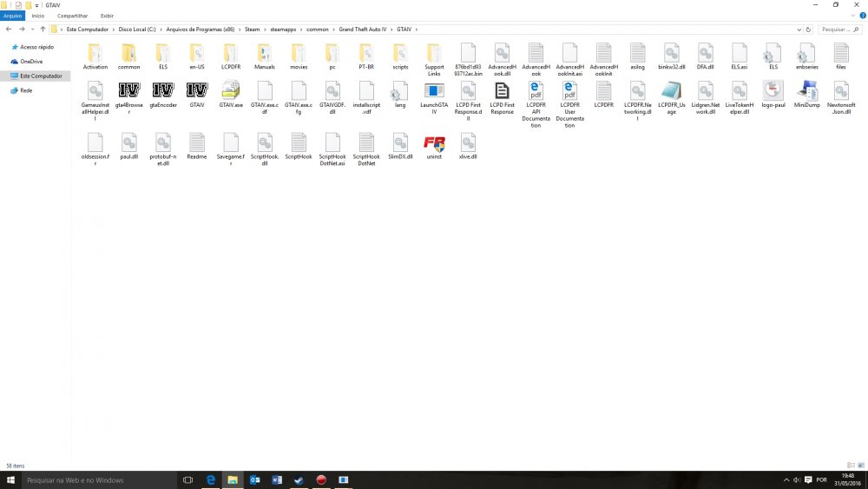Open recent locations dropdown arrow

[33, 29]
